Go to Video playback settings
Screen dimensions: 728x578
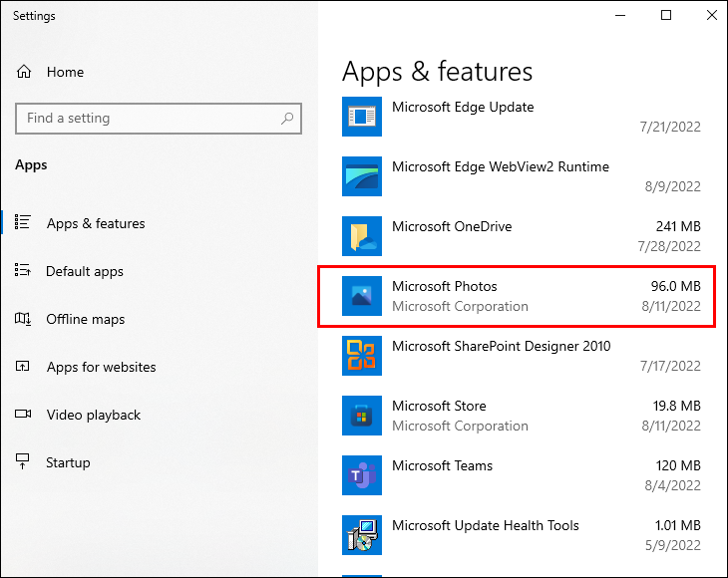pos(94,415)
